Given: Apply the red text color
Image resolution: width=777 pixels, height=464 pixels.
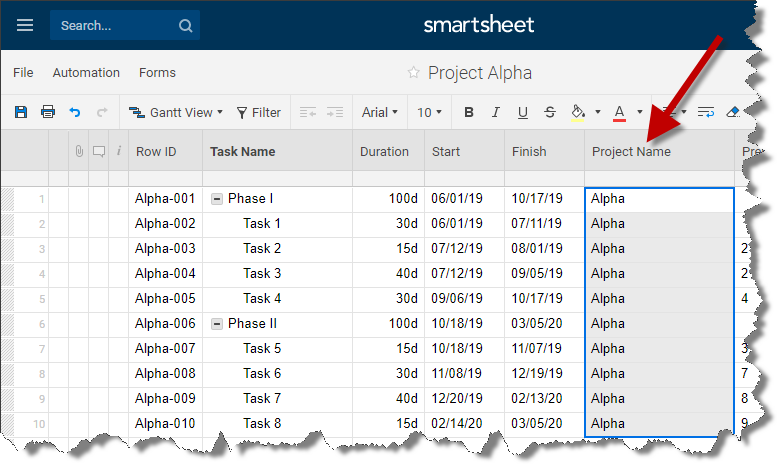Looking at the screenshot, I should (619, 113).
